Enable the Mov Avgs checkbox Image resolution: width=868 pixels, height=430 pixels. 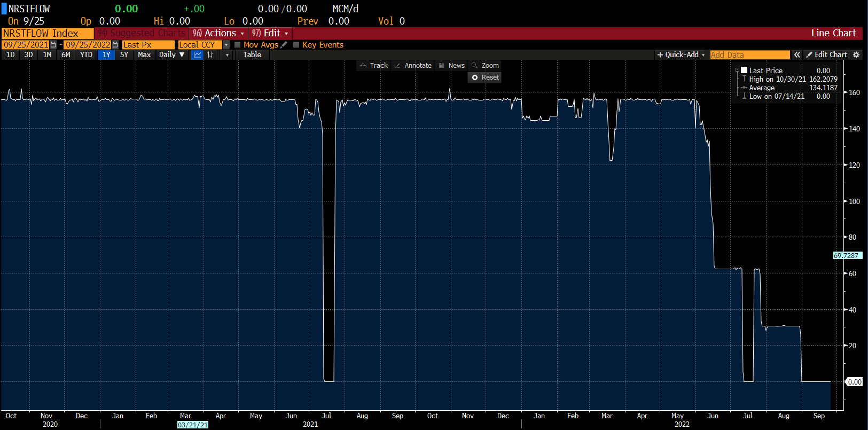click(238, 45)
